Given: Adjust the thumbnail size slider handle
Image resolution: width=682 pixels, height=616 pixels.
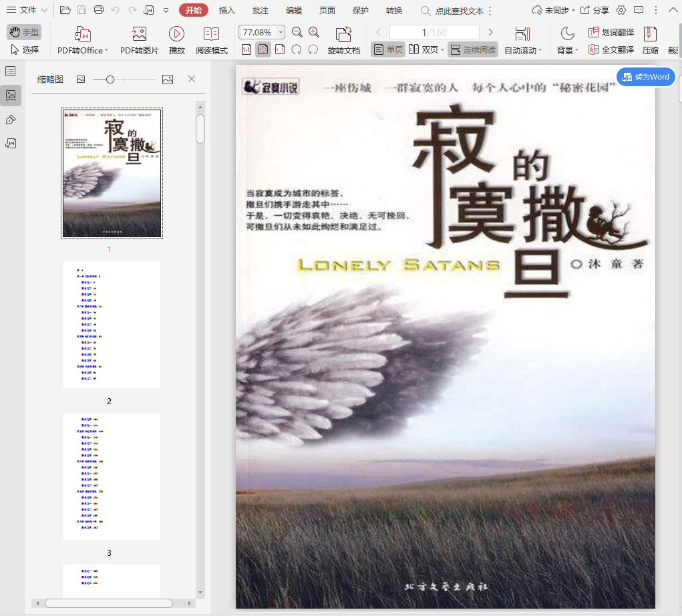Looking at the screenshot, I should (110, 80).
